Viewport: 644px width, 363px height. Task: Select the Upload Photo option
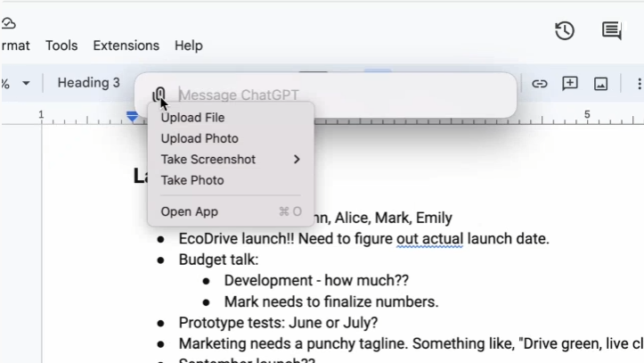point(200,139)
